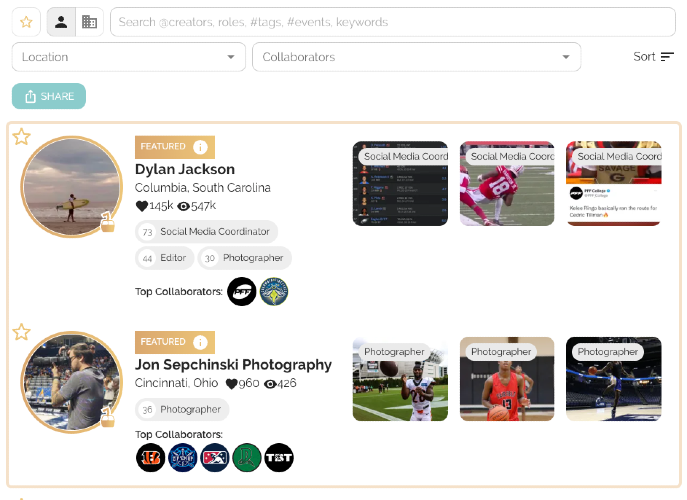This screenshot has width=687, height=500.
Task: Open the red jersey 18 football thumbnail
Action: [507, 184]
